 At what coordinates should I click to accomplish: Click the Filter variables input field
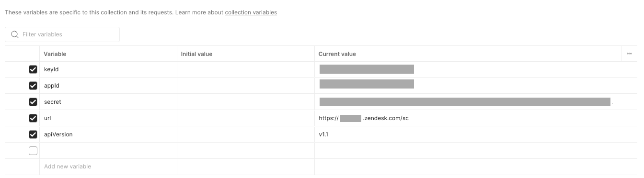(x=62, y=34)
